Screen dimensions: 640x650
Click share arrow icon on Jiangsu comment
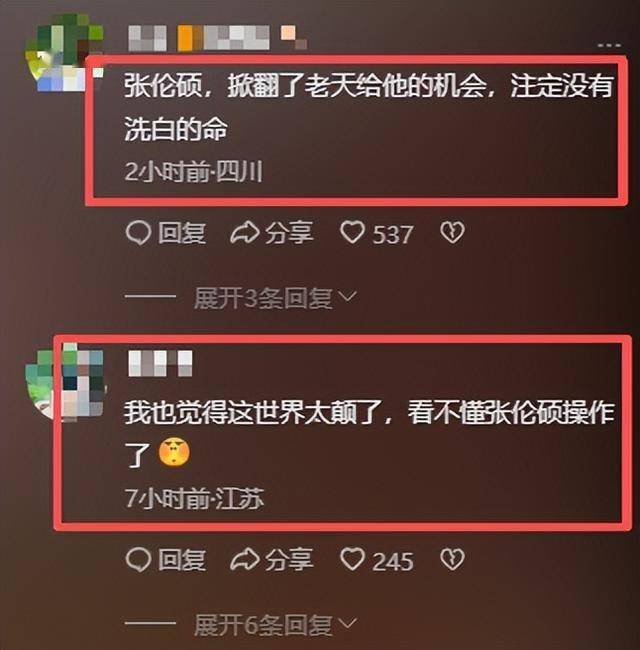[x=245, y=559]
